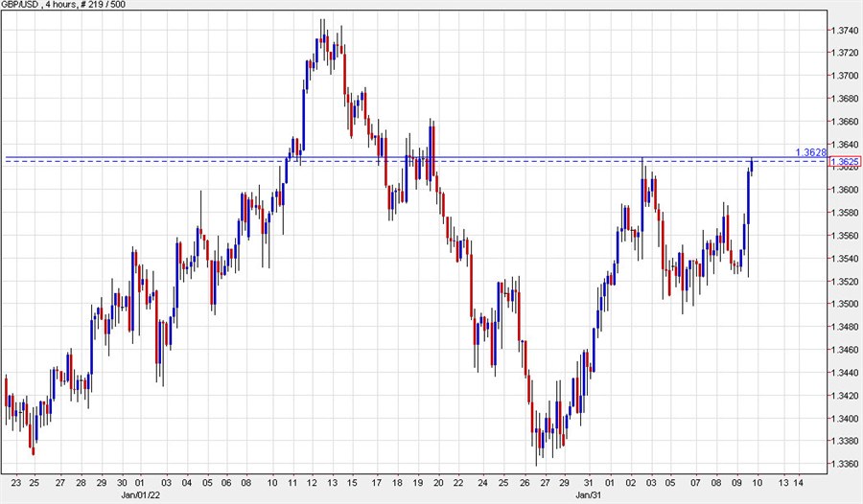Click the 1.3700 price axis label
This screenshot has width=863, height=504.
coord(844,76)
